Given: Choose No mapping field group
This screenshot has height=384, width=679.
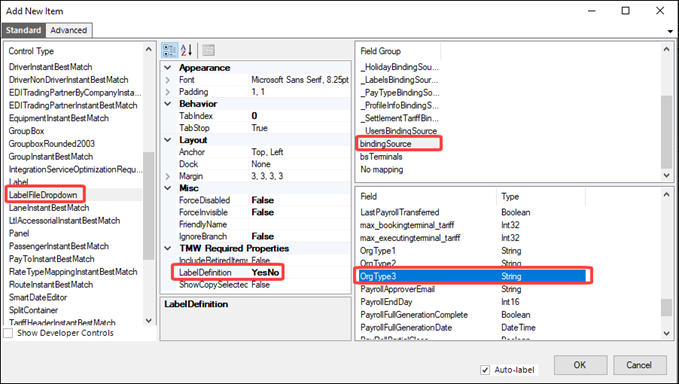Looking at the screenshot, I should point(382,169).
